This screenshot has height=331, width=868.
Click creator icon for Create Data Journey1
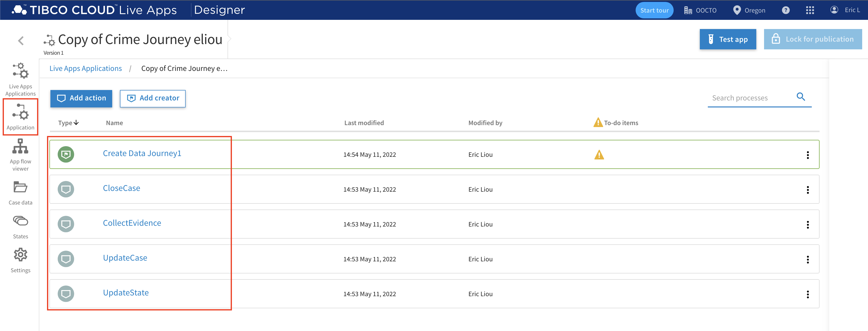tap(66, 154)
